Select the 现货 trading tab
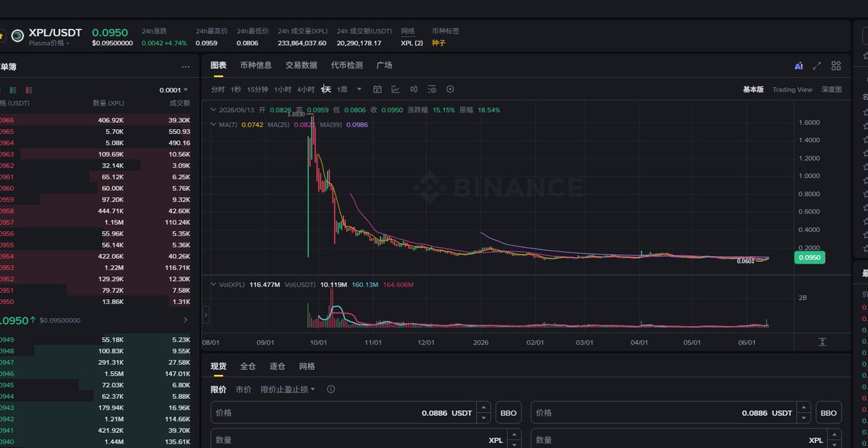Screen dimensions: 868x448 [x=218, y=366]
